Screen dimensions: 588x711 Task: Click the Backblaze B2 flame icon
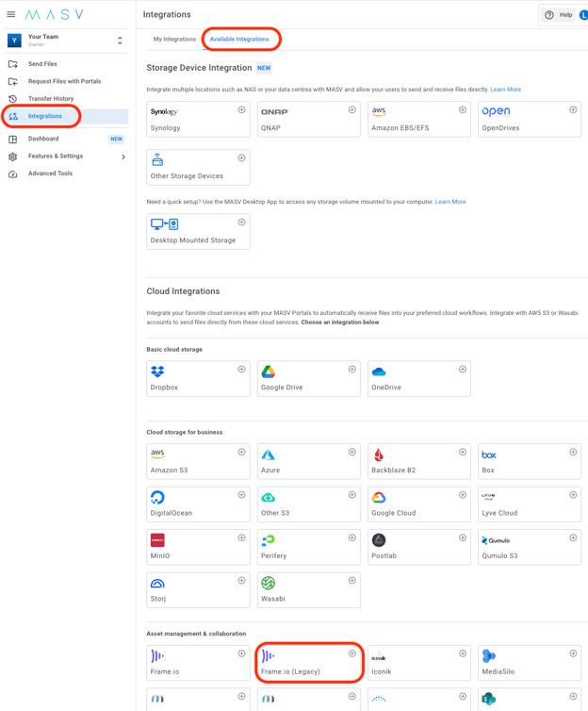click(379, 455)
